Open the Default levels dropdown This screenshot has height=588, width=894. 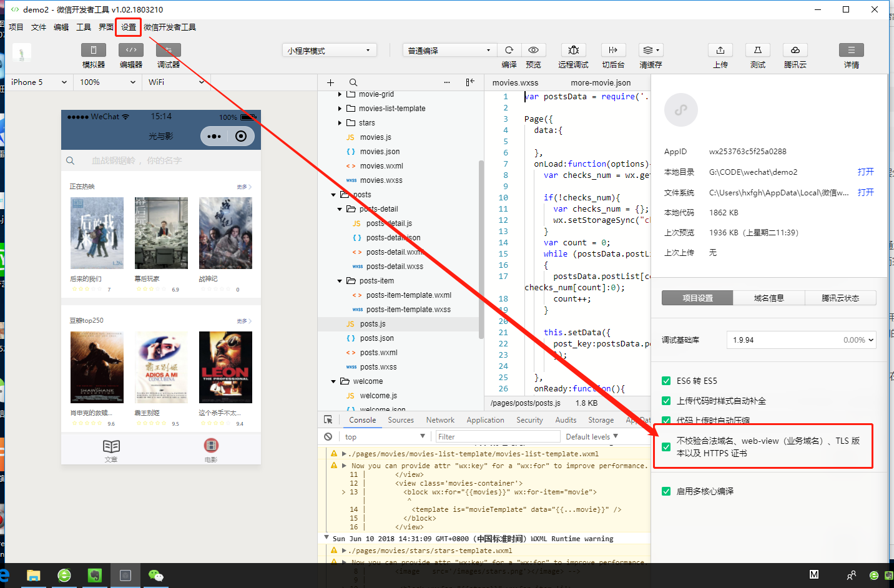point(592,436)
